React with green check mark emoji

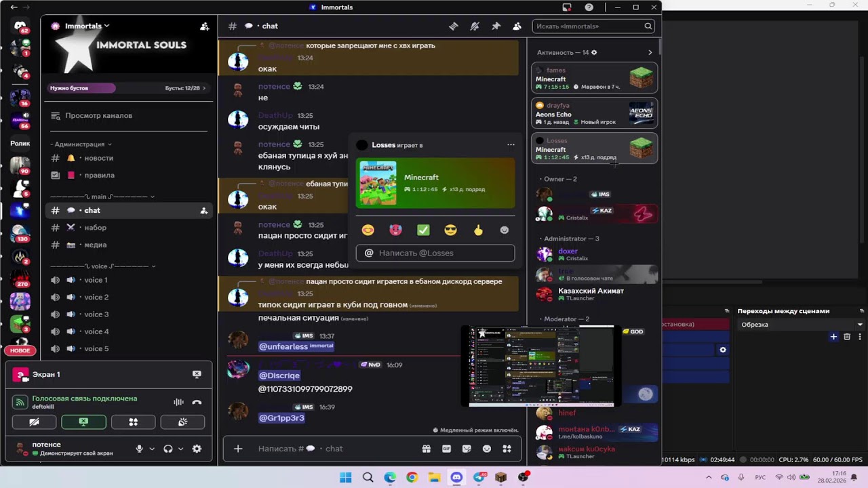pyautogui.click(x=423, y=230)
